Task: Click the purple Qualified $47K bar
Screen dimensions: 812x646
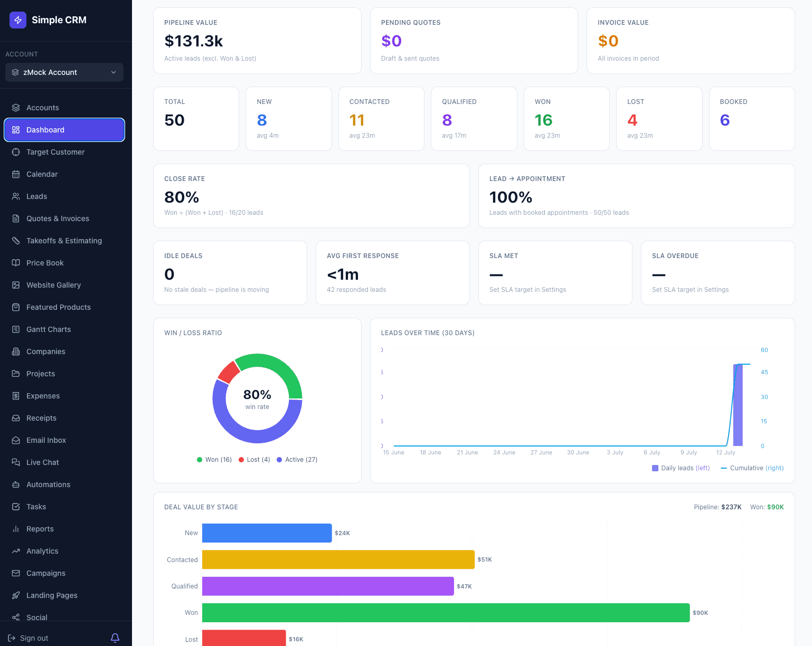Action: coord(328,586)
